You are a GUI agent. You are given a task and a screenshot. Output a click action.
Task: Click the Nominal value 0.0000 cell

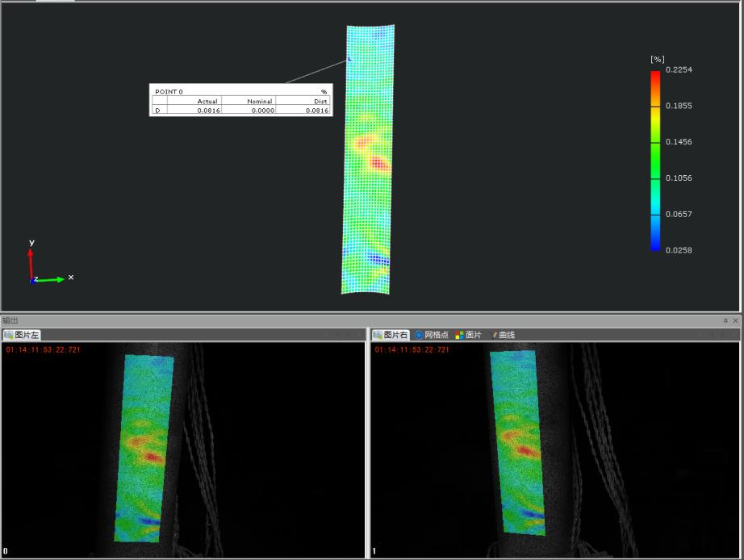249,110
